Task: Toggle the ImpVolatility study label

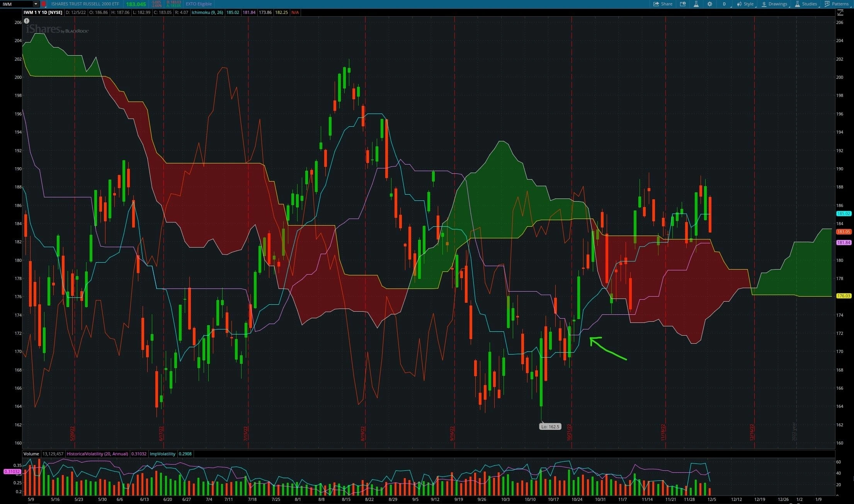Action: tap(162, 454)
